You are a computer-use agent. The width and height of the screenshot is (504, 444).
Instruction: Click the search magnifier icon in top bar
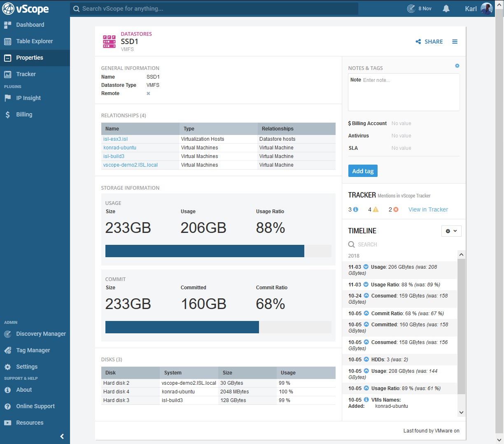pyautogui.click(x=76, y=9)
